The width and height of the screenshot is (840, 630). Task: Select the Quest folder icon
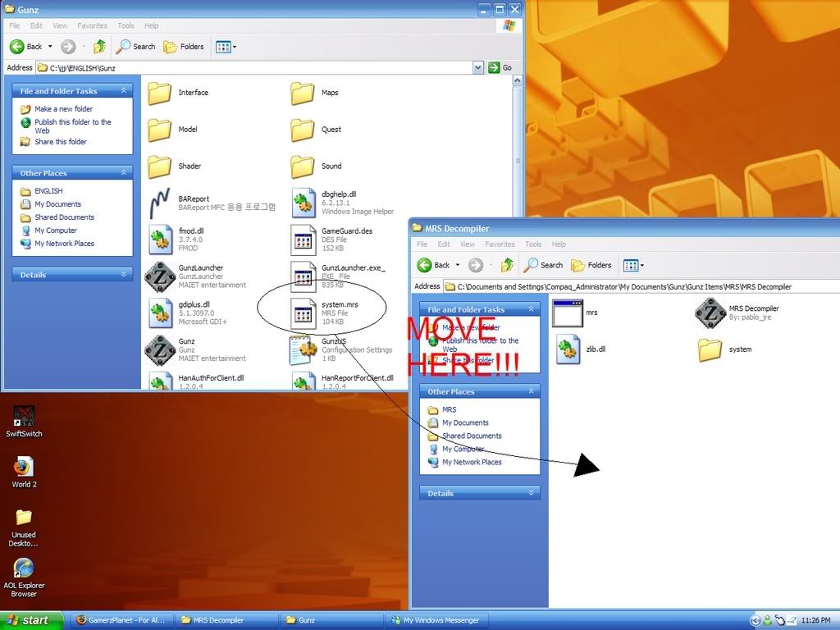(x=303, y=130)
